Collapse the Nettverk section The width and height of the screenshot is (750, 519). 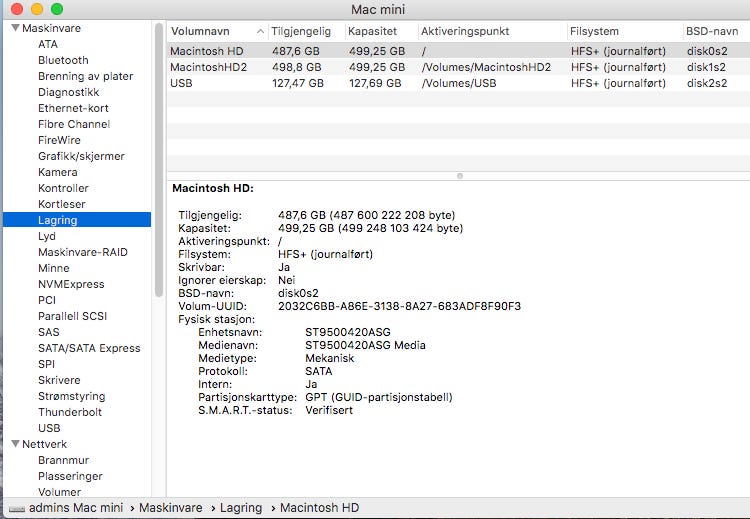point(15,443)
